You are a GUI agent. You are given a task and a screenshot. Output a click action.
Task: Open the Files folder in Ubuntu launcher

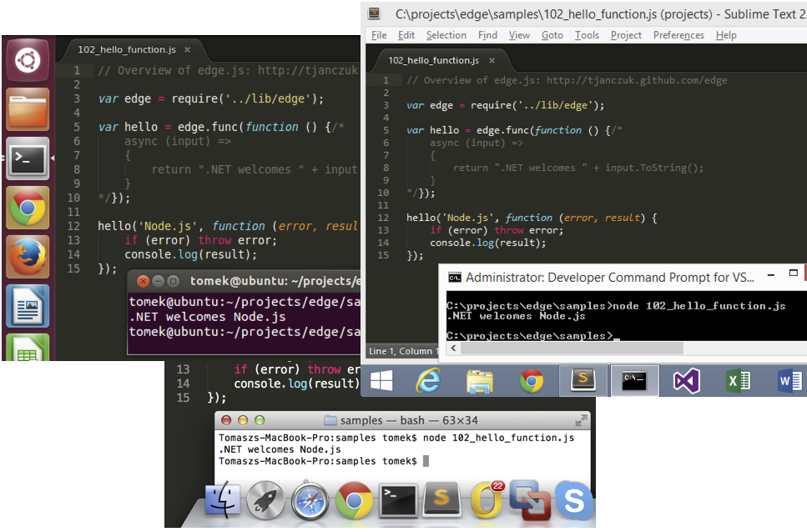point(28,108)
